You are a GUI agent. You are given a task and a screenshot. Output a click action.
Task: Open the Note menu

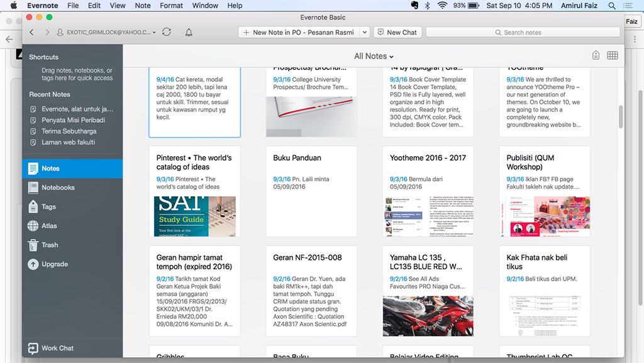(x=143, y=6)
